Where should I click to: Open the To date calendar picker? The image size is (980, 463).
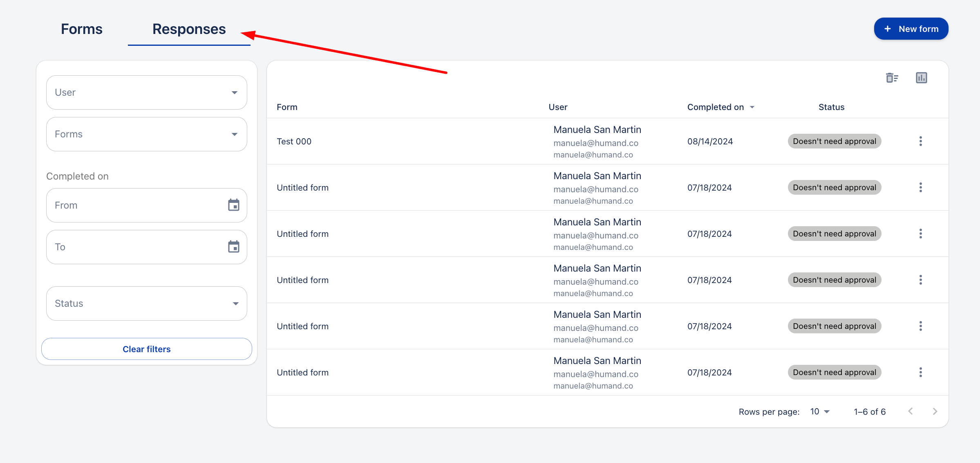coord(233,247)
